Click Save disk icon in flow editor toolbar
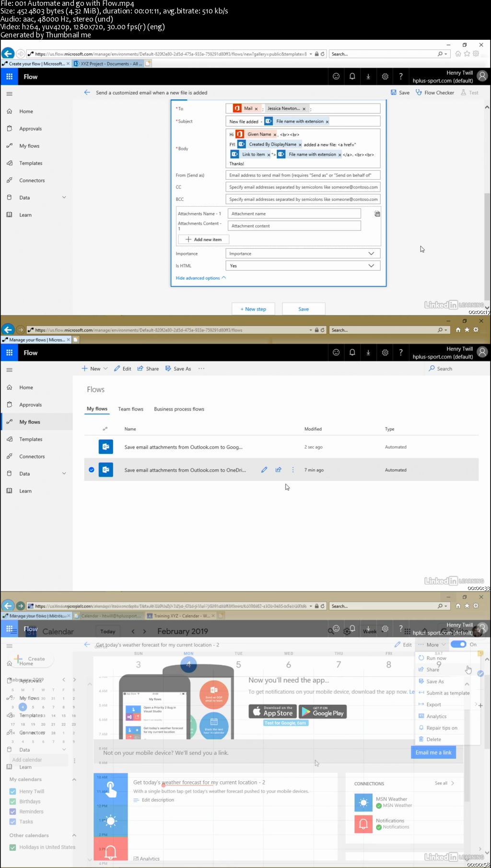Image resolution: width=491 pixels, height=868 pixels. click(x=394, y=93)
